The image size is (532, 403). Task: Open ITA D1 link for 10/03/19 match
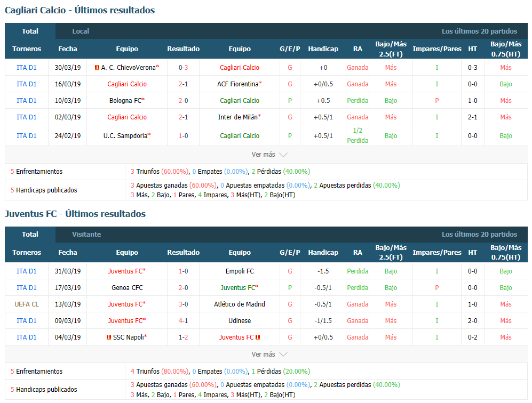point(27,101)
